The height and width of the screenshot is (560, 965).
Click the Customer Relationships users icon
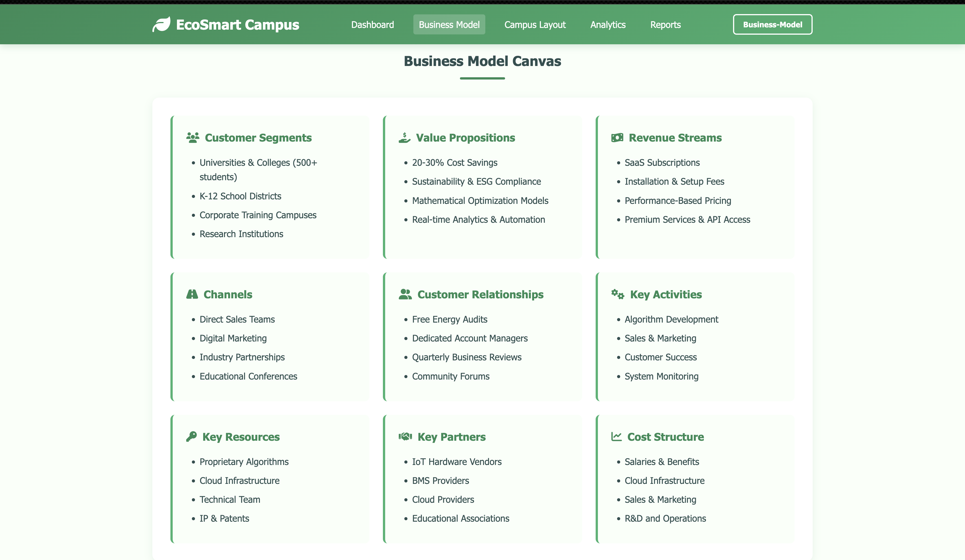[x=405, y=294]
